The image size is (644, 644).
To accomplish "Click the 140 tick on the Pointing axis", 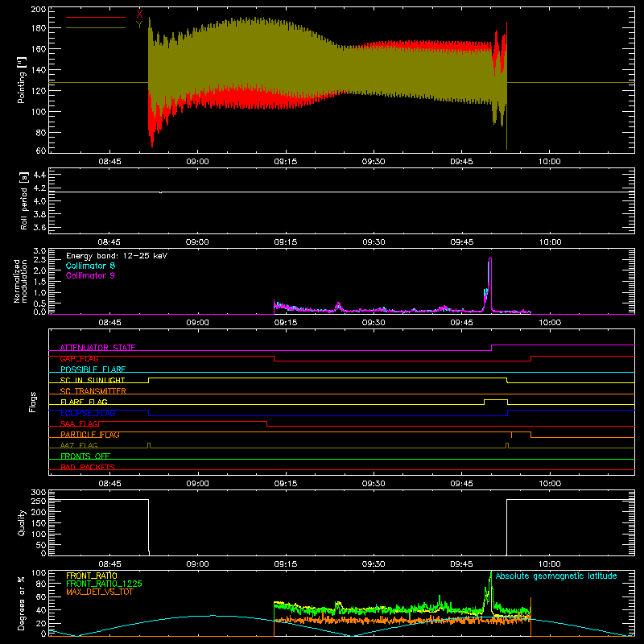I will [39, 70].
